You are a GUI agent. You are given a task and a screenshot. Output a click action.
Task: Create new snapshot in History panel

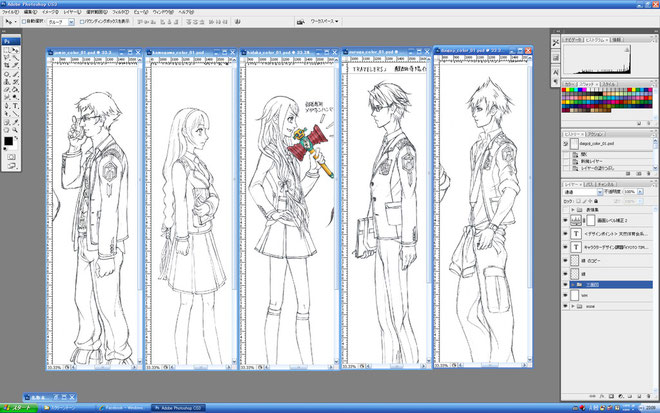click(639, 173)
